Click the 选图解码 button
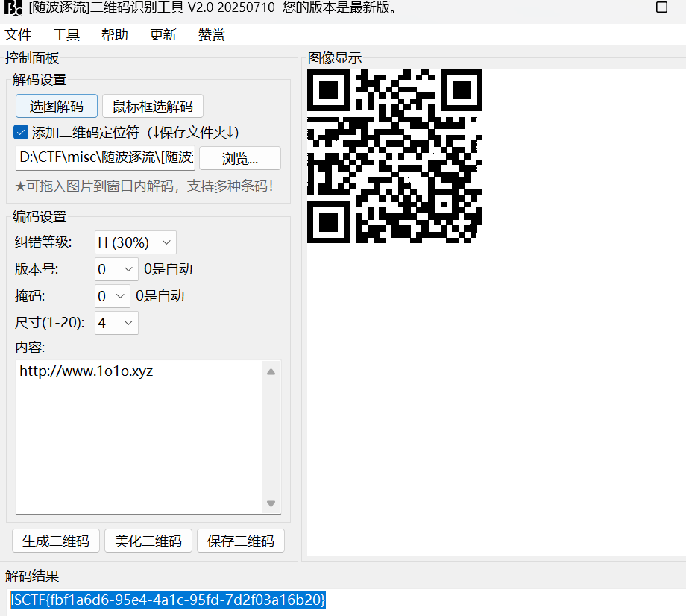 57,106
